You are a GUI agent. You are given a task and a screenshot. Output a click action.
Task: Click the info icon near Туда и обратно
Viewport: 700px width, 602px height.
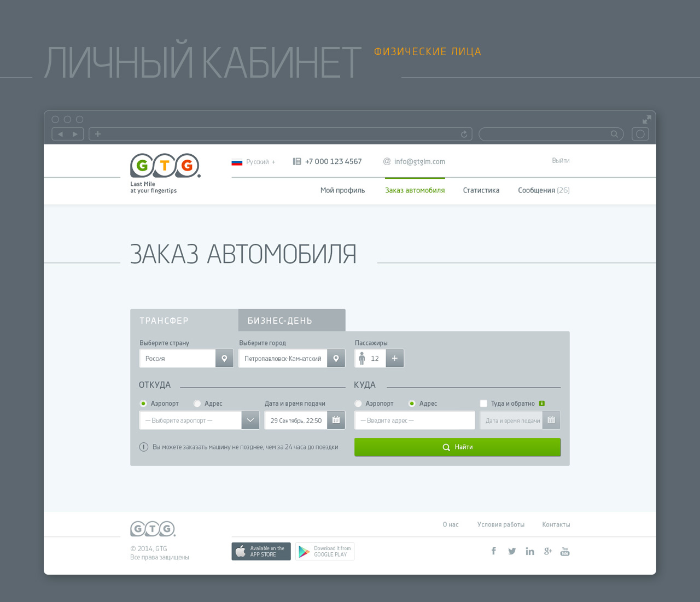coord(542,404)
